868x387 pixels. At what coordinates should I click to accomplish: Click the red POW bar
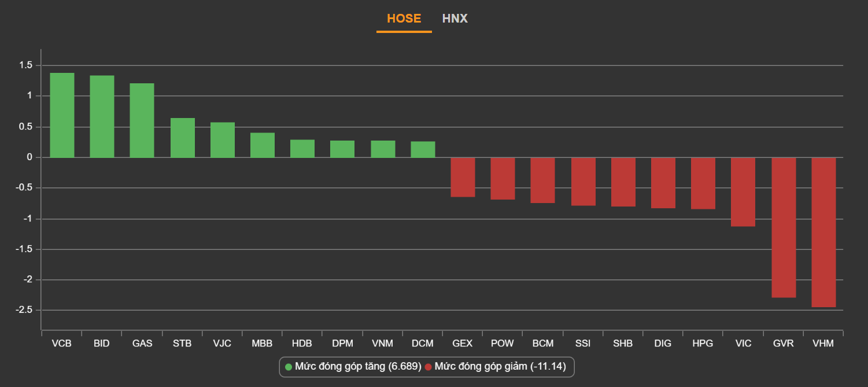pos(503,179)
